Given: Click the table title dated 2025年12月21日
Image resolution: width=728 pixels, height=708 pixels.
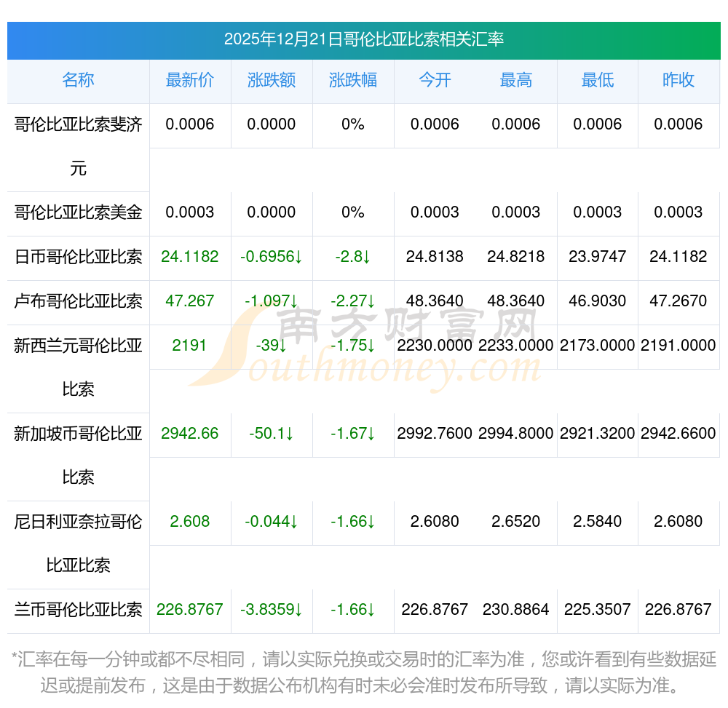Looking at the screenshot, I should (364, 39).
